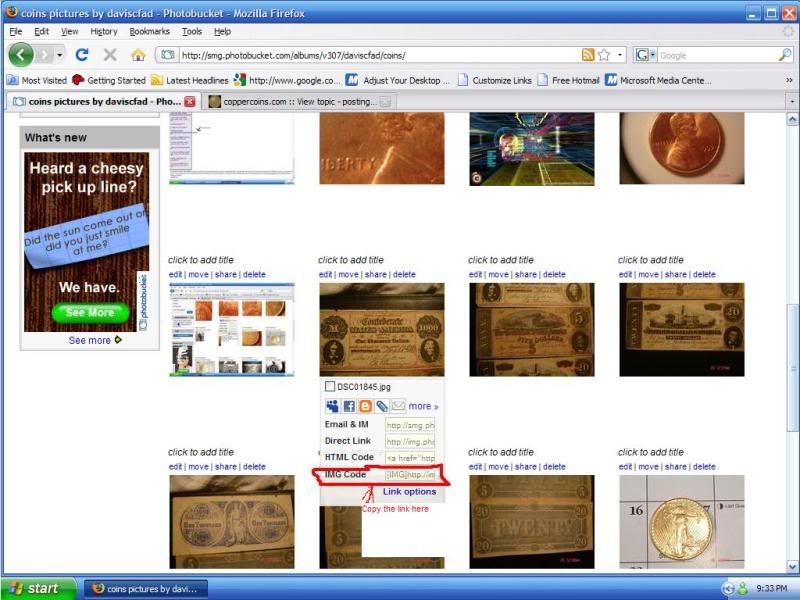The width and height of the screenshot is (800, 600).
Task: Click the Link options link
Action: tap(409, 491)
